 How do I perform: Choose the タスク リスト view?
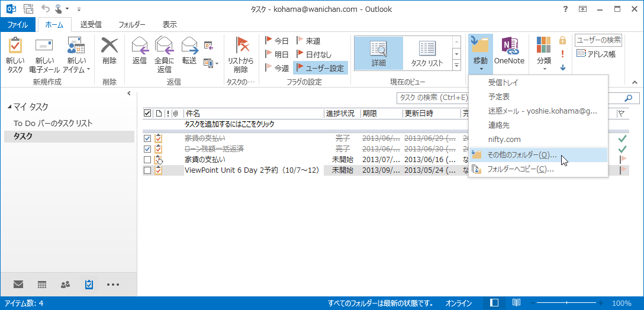[x=427, y=53]
